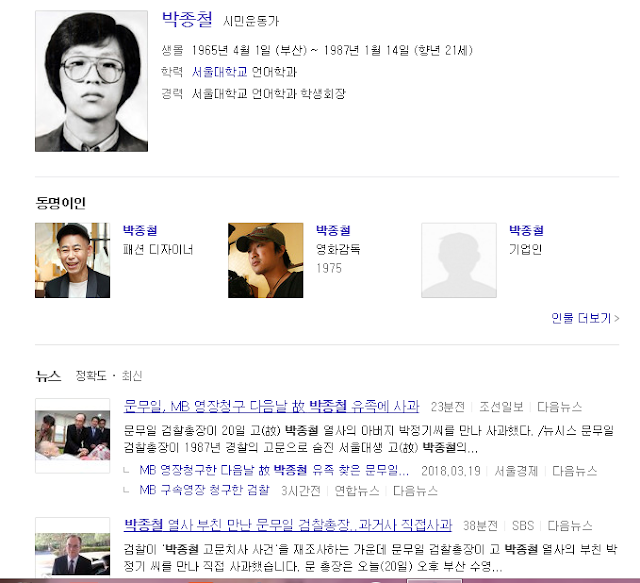Select the 박종철 기업인 name link
640x583 pixels.
coord(526,230)
